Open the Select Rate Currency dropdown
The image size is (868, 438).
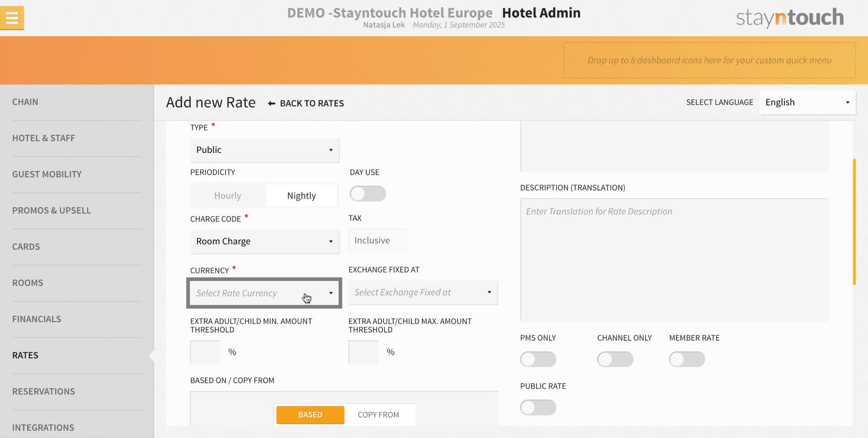pos(264,293)
